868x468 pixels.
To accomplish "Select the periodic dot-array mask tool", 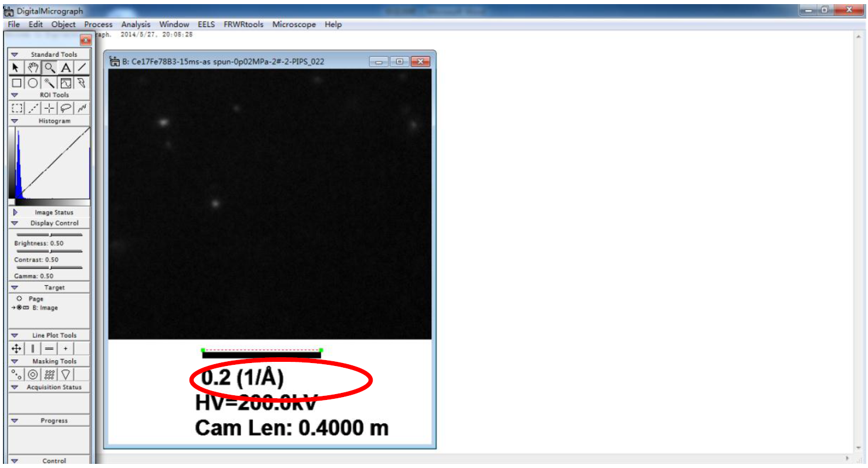I will pos(49,374).
